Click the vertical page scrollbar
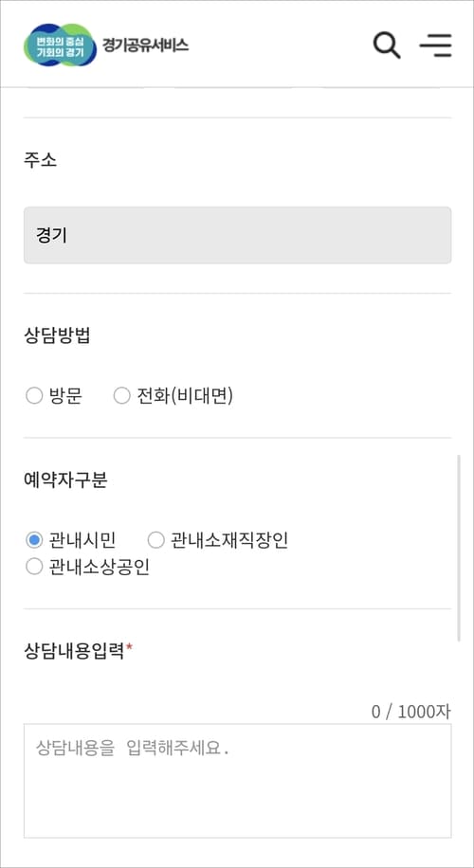 pyautogui.click(x=459, y=548)
